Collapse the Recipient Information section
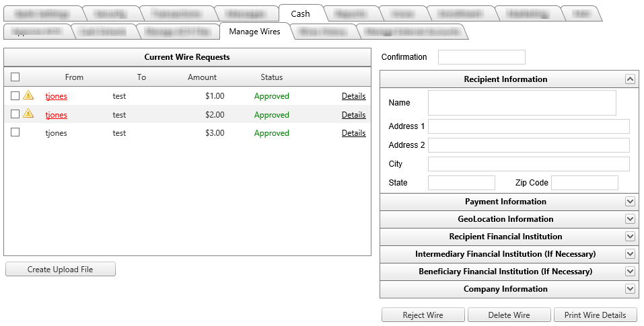 pyautogui.click(x=630, y=79)
